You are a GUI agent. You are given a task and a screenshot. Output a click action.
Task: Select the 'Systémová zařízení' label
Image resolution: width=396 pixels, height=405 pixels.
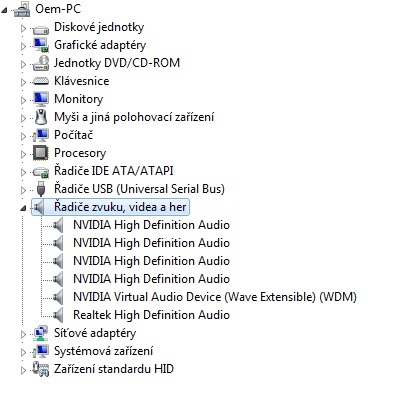tap(104, 351)
